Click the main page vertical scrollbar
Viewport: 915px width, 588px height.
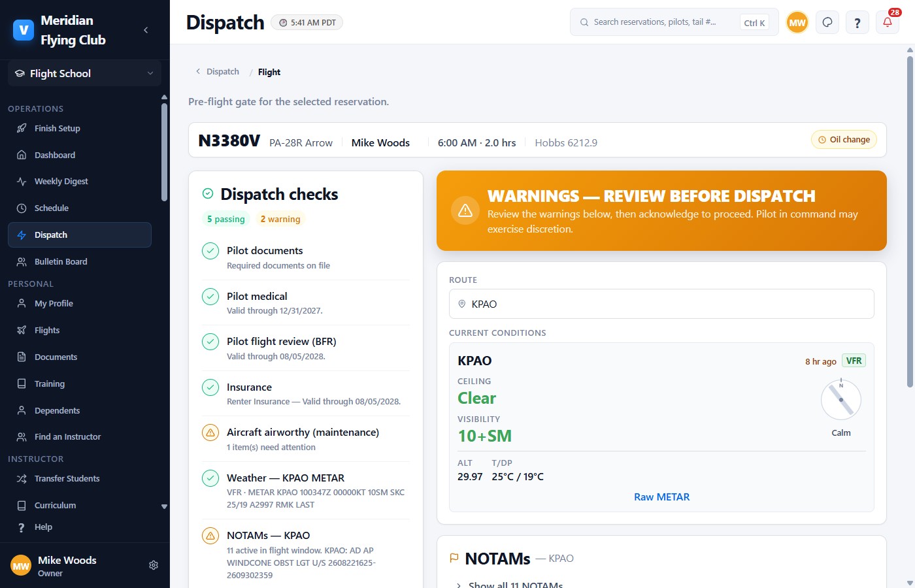[x=909, y=222]
